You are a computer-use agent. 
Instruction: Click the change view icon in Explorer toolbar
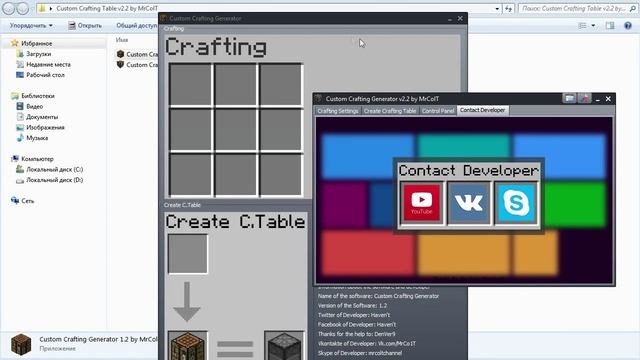[582, 25]
